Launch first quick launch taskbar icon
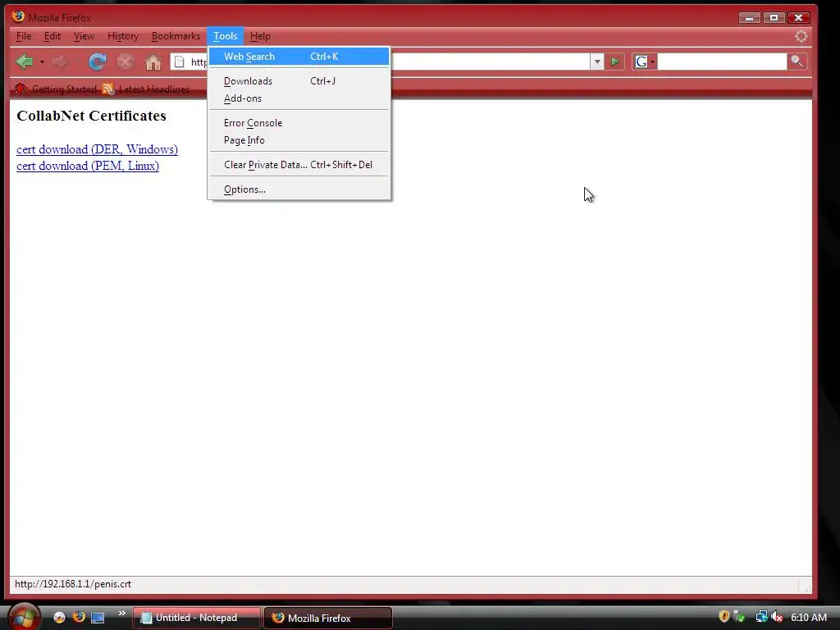 click(x=59, y=618)
